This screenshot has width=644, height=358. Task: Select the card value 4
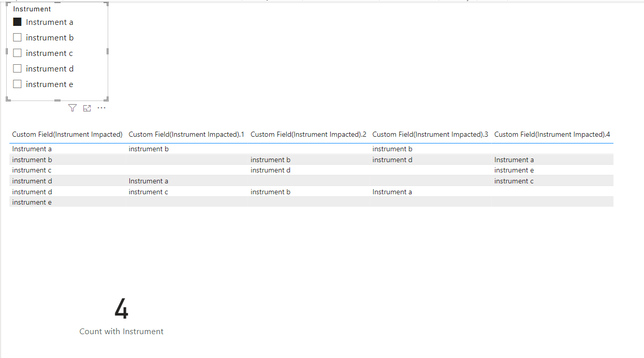(x=121, y=309)
